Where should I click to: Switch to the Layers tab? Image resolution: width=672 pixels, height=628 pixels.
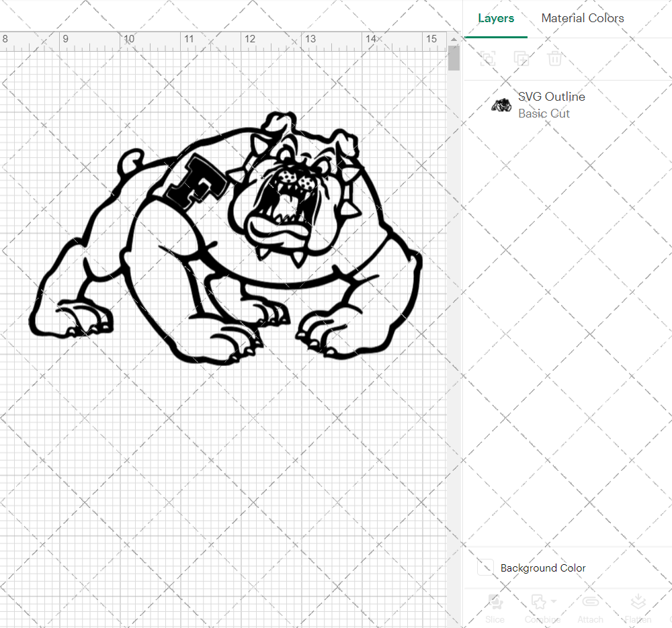pyautogui.click(x=496, y=18)
